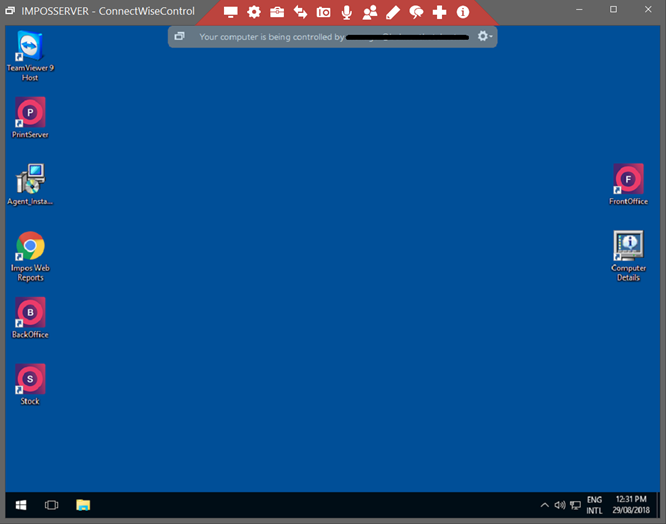
Task: Open File Explorer from the taskbar
Action: (83, 505)
